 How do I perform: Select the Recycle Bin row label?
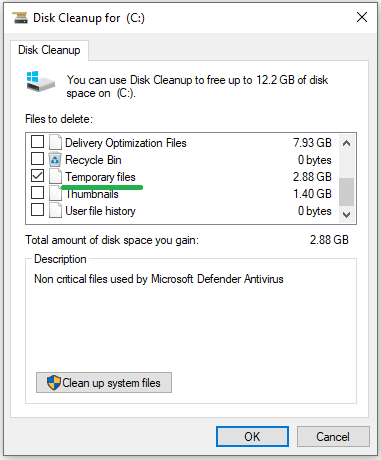pos(93,160)
